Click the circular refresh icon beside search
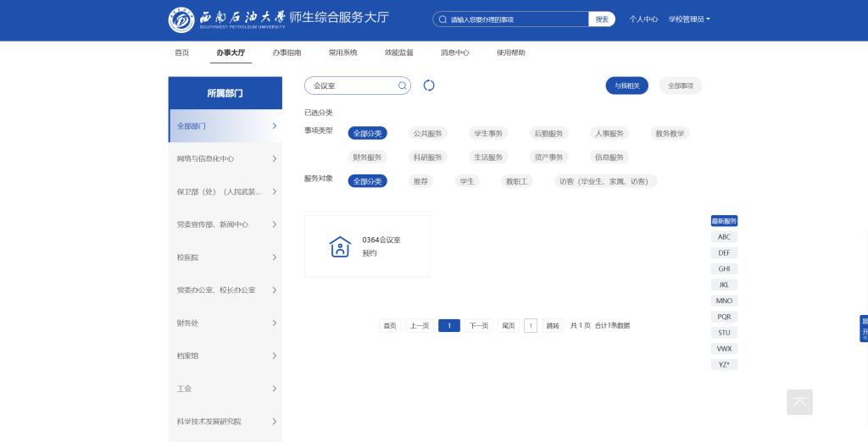This screenshot has height=442, width=868. (x=429, y=86)
